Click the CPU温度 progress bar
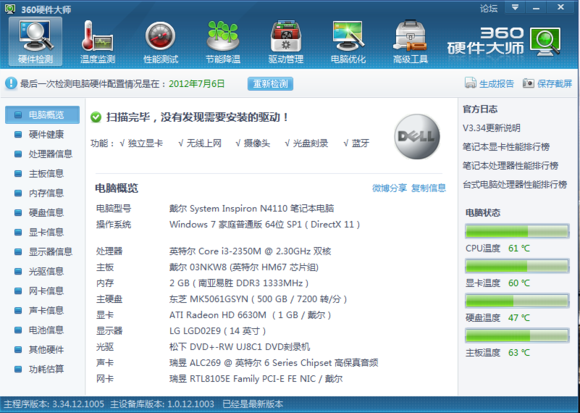The width and height of the screenshot is (580, 413). (517, 231)
